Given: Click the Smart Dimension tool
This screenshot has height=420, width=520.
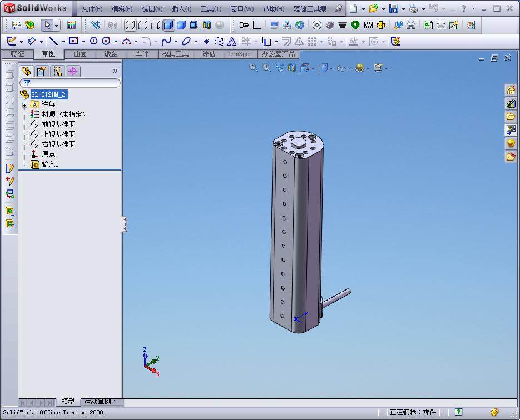Looking at the screenshot, I should pos(32,41).
